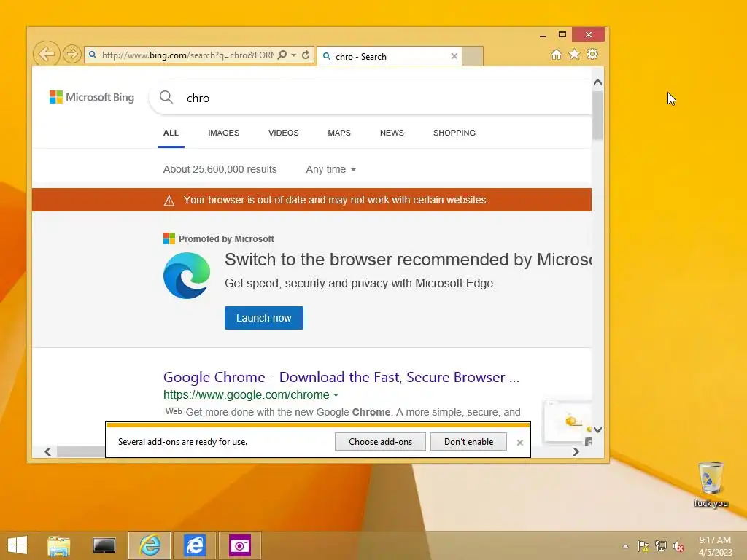Expand the arrow next to google.com/chrome URL
747x560 pixels.
[x=336, y=395]
